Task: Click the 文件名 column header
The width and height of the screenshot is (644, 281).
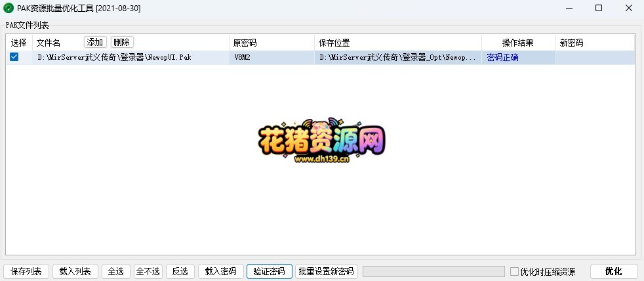Action: [131, 43]
